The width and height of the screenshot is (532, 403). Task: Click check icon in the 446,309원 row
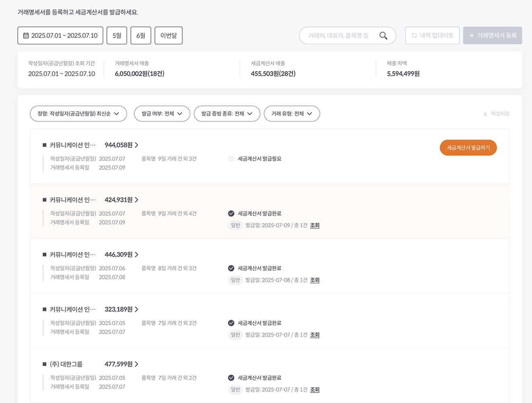tap(231, 268)
